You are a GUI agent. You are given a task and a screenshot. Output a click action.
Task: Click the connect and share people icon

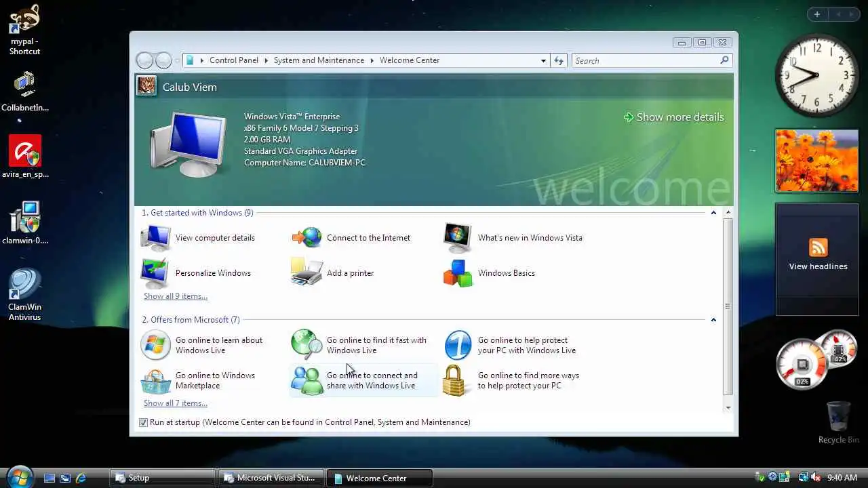pyautogui.click(x=307, y=381)
